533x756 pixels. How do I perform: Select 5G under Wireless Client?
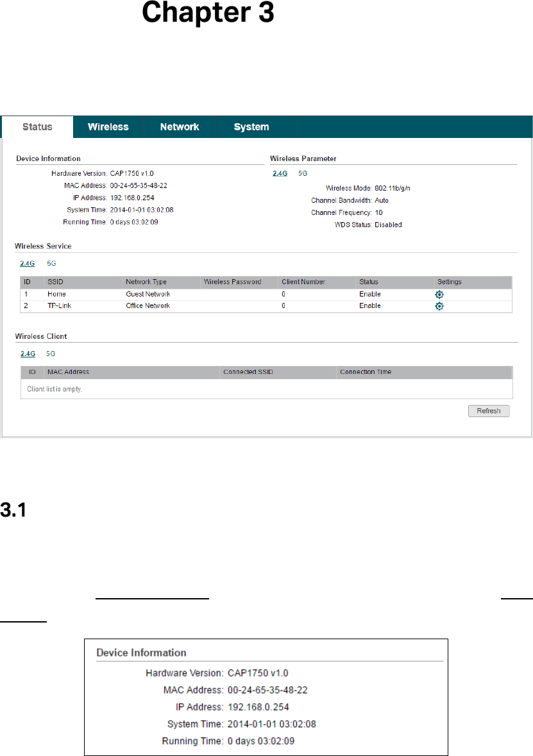[x=51, y=354]
